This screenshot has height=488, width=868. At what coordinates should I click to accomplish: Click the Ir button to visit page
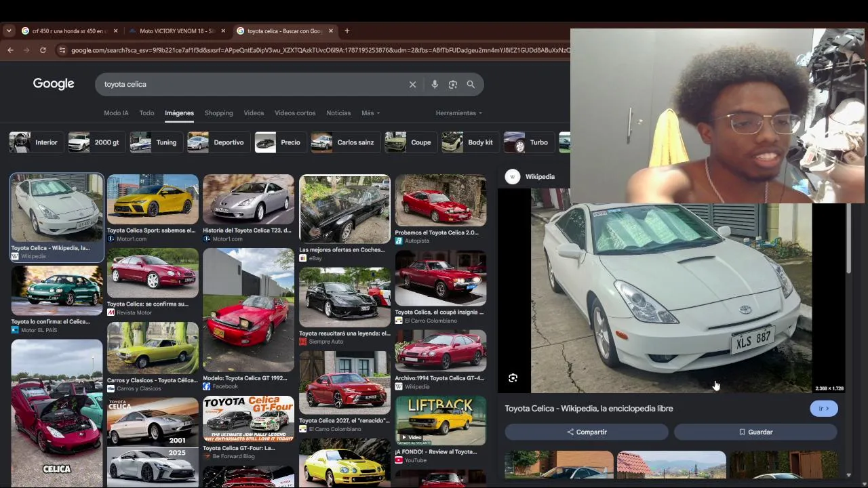[824, 409]
